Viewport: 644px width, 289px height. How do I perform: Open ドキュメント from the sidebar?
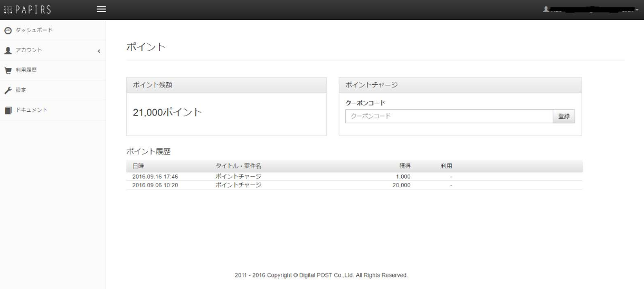(32, 110)
